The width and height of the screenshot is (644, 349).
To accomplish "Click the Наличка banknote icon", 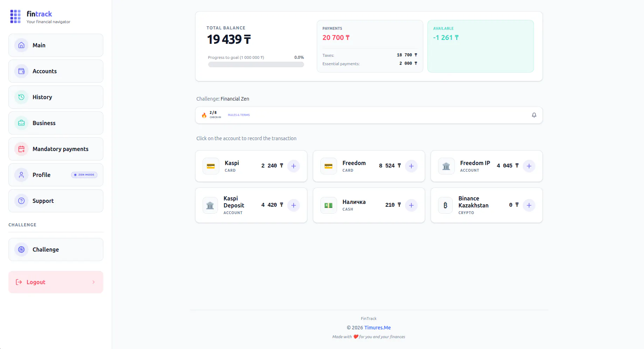I will click(x=328, y=205).
